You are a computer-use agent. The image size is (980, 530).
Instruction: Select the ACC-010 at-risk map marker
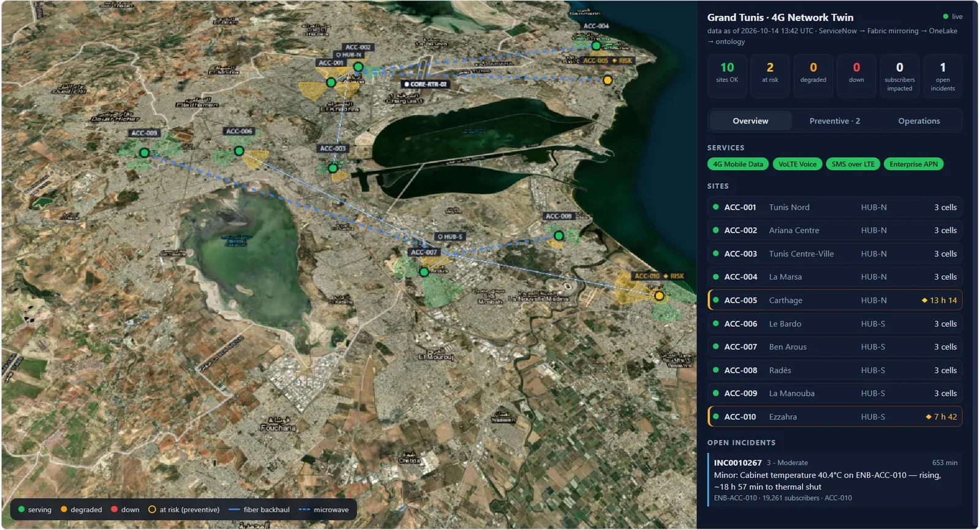pos(660,296)
